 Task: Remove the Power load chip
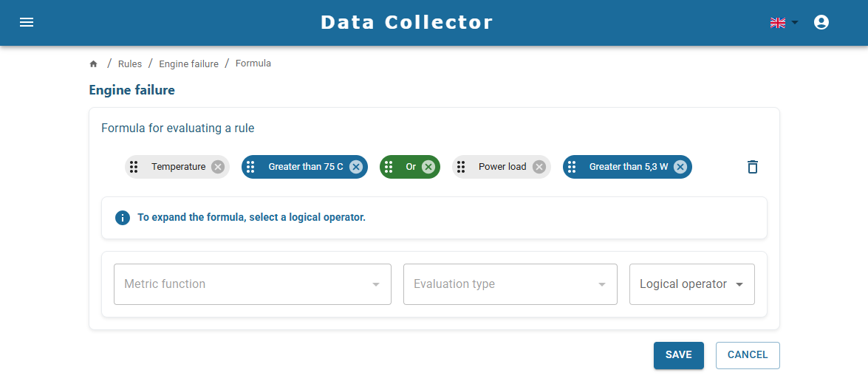pos(539,167)
